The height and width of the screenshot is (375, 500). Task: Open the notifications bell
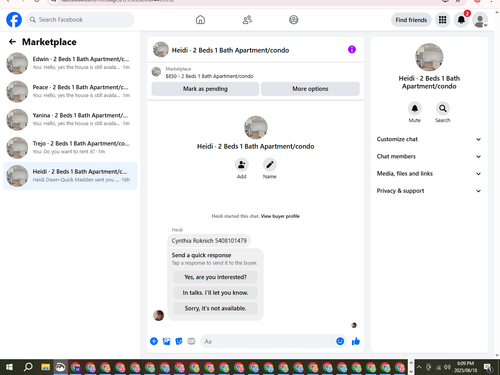coord(461,20)
